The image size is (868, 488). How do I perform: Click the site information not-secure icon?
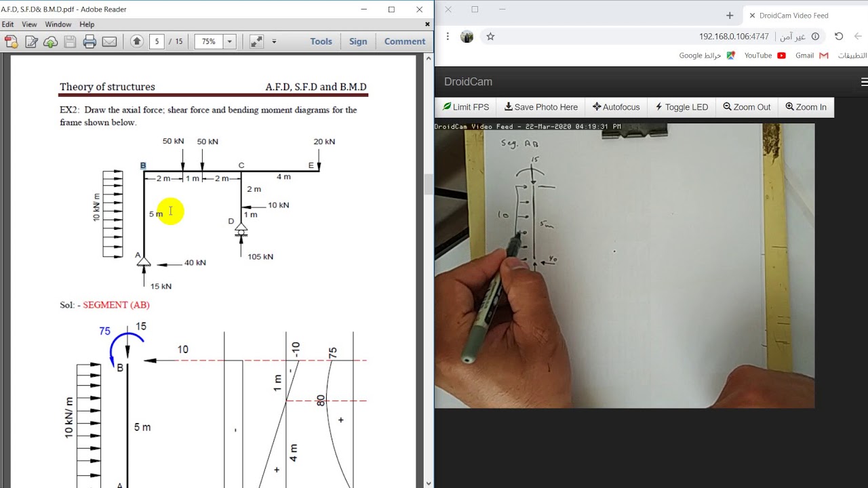[x=815, y=37]
